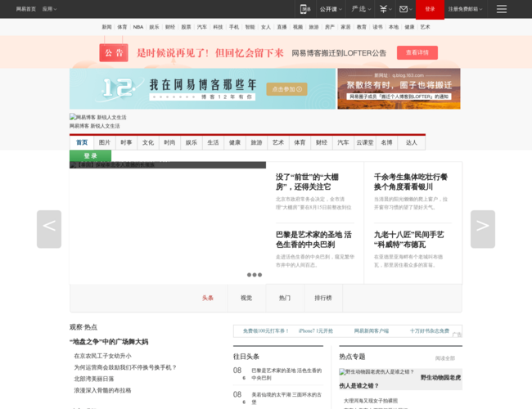Click the iPhone7 1元开抢 ad link
The height and width of the screenshot is (409, 532).
click(x=316, y=330)
